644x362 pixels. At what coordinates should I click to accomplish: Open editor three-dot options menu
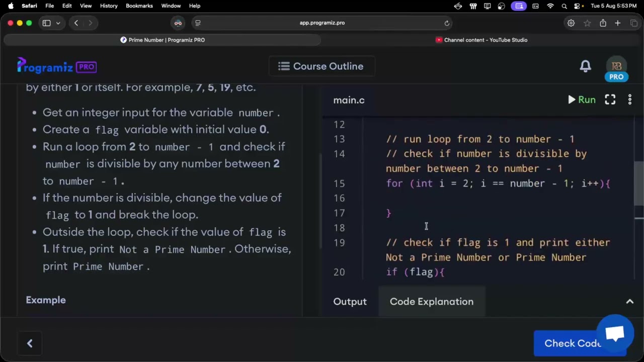630,100
